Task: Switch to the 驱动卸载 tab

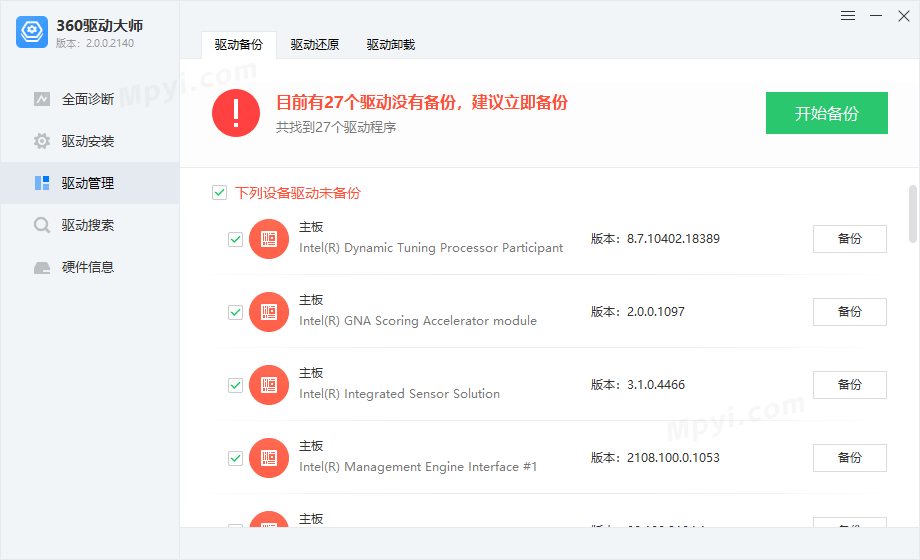Action: [x=391, y=45]
